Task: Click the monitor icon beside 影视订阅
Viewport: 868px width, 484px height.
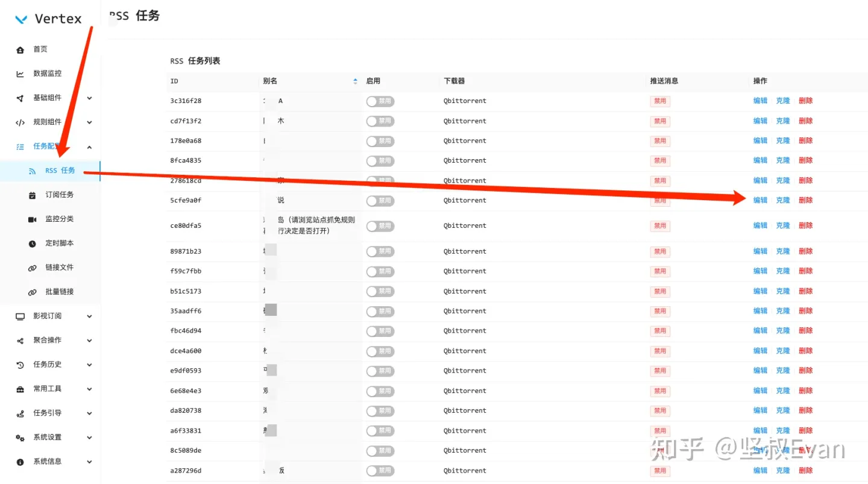Action: click(20, 316)
